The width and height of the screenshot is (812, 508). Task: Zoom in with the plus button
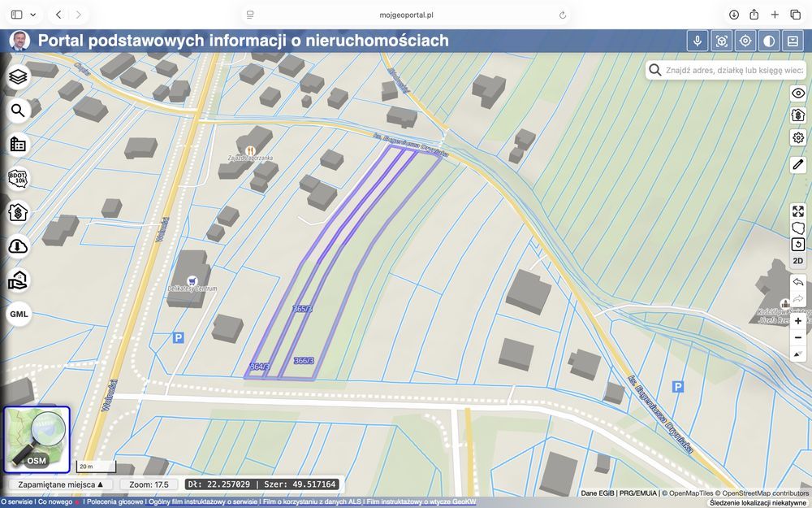pyautogui.click(x=798, y=321)
